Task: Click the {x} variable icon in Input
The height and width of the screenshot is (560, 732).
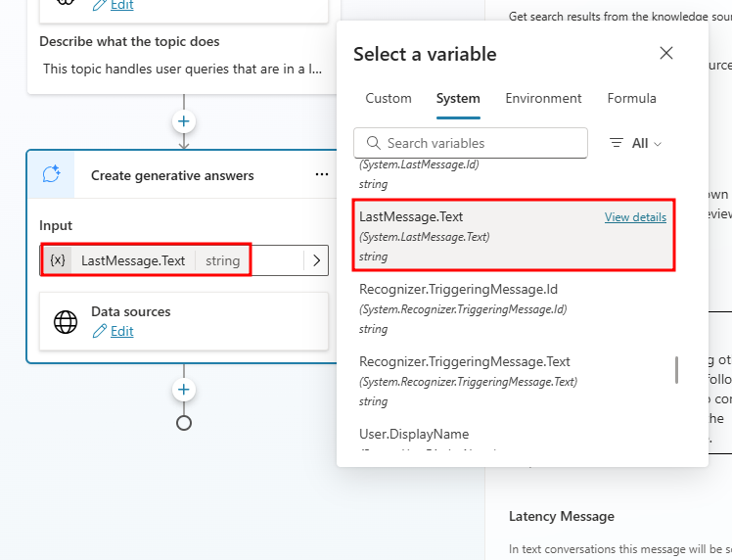Action: click(x=58, y=260)
